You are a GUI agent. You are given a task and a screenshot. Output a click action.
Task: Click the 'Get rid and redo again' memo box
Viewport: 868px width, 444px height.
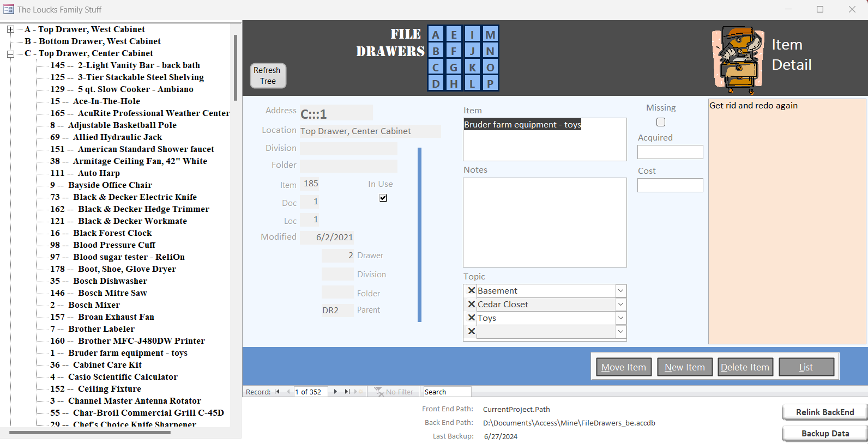click(787, 221)
